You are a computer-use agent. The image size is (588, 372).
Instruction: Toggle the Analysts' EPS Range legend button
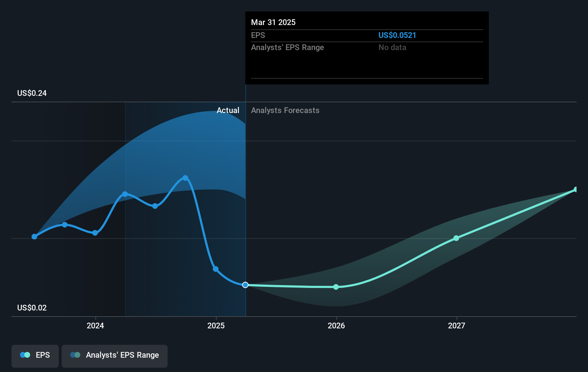point(115,356)
